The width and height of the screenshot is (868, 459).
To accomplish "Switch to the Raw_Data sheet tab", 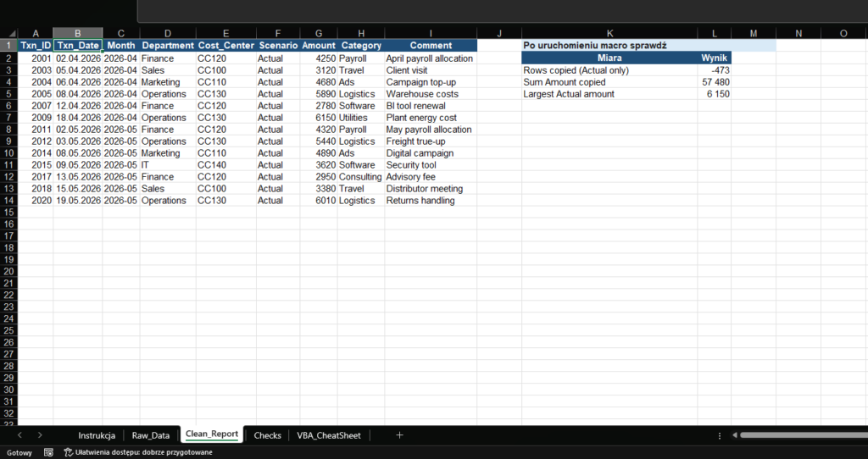I will [151, 435].
